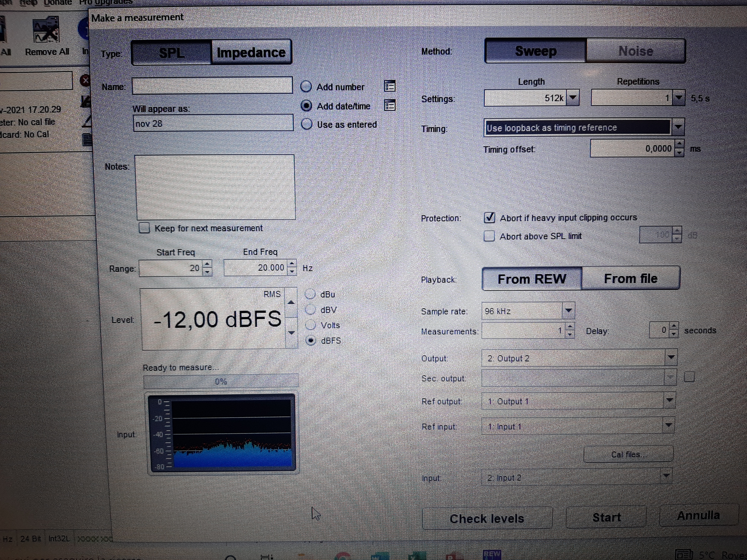747x560 pixels.
Task: Expand the Ref output dropdown
Action: tap(669, 400)
